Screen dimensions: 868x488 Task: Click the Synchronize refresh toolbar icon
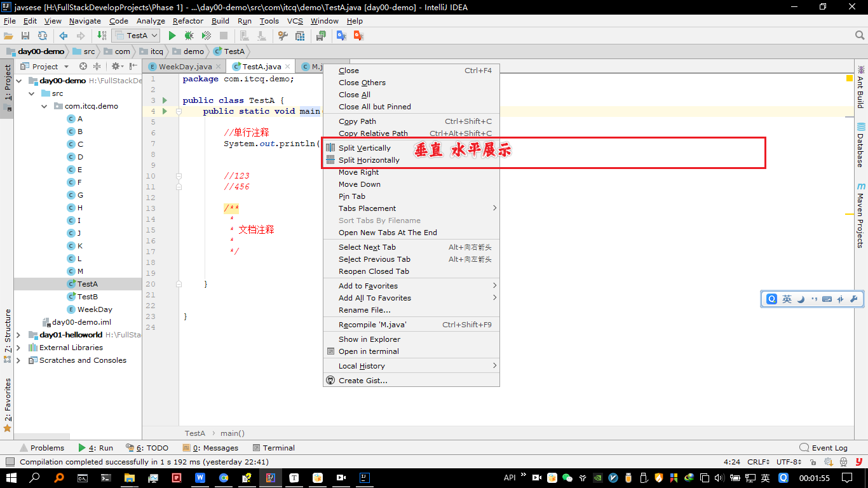click(43, 36)
